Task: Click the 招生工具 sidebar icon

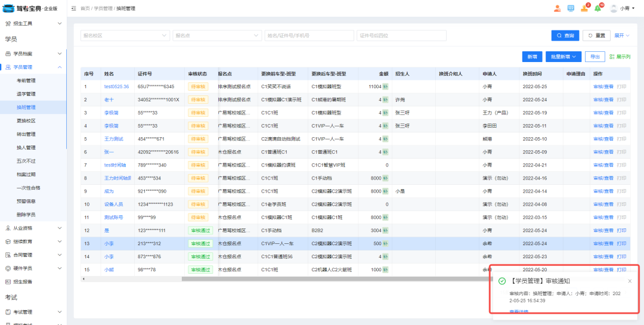Action: pos(8,23)
